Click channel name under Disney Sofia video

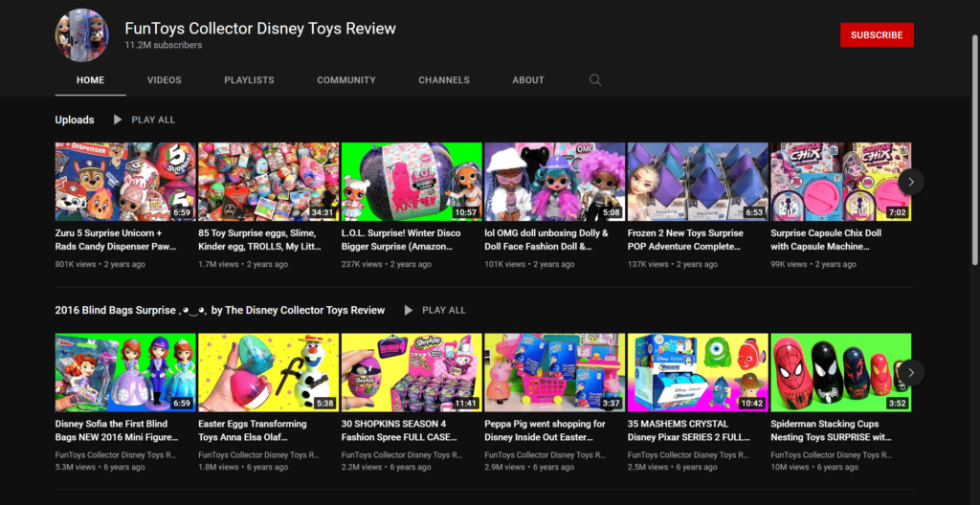(x=116, y=455)
